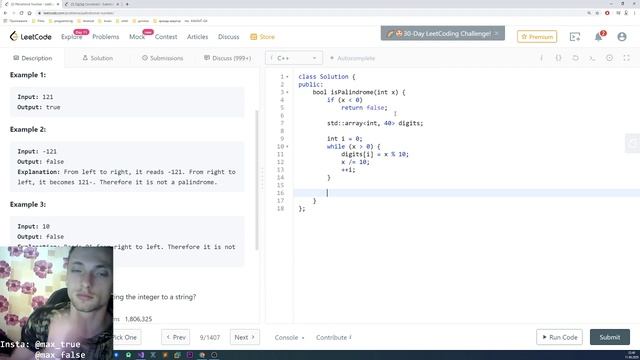Image resolution: width=640 pixels, height=360 pixels.
Task: Click the 'std::array<int, 40> digits;' line
Action: pyautogui.click(x=375, y=123)
